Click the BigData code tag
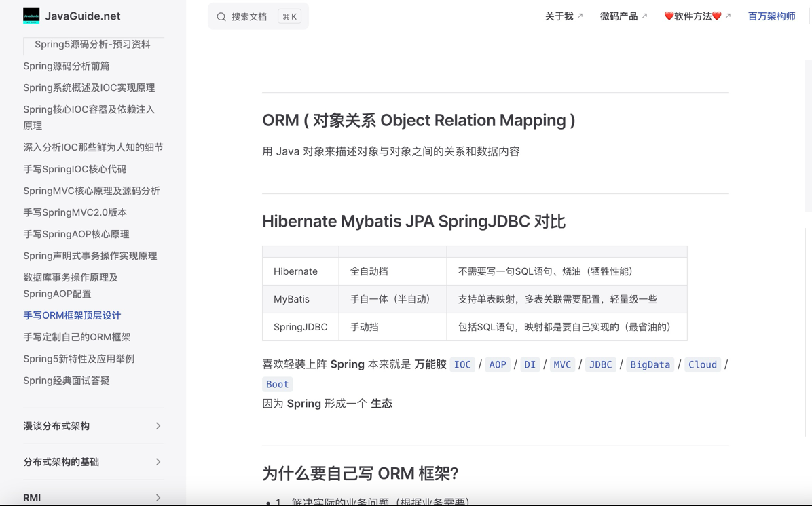This screenshot has height=506, width=812. point(650,364)
